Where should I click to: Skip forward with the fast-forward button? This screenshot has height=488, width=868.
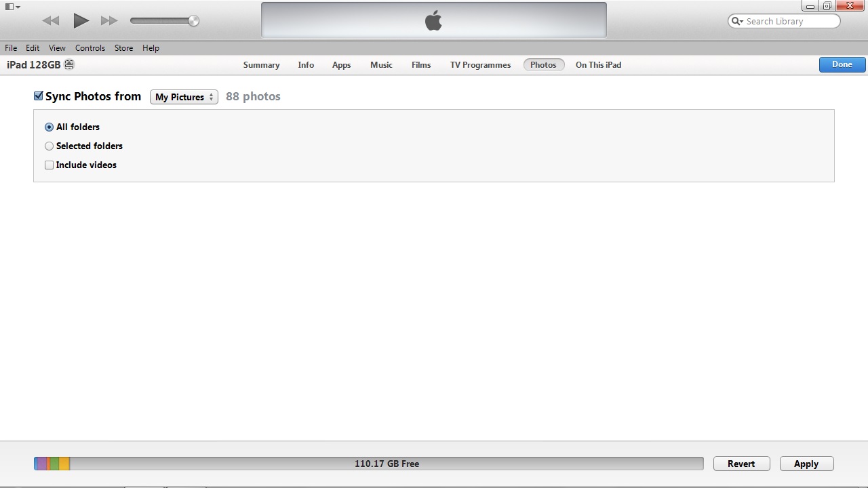pyautogui.click(x=109, y=21)
